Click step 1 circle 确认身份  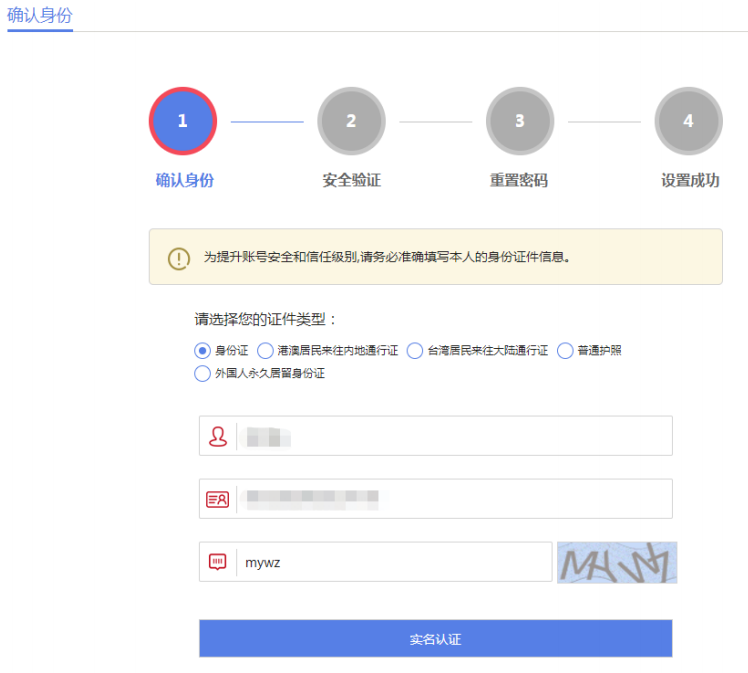click(x=182, y=121)
